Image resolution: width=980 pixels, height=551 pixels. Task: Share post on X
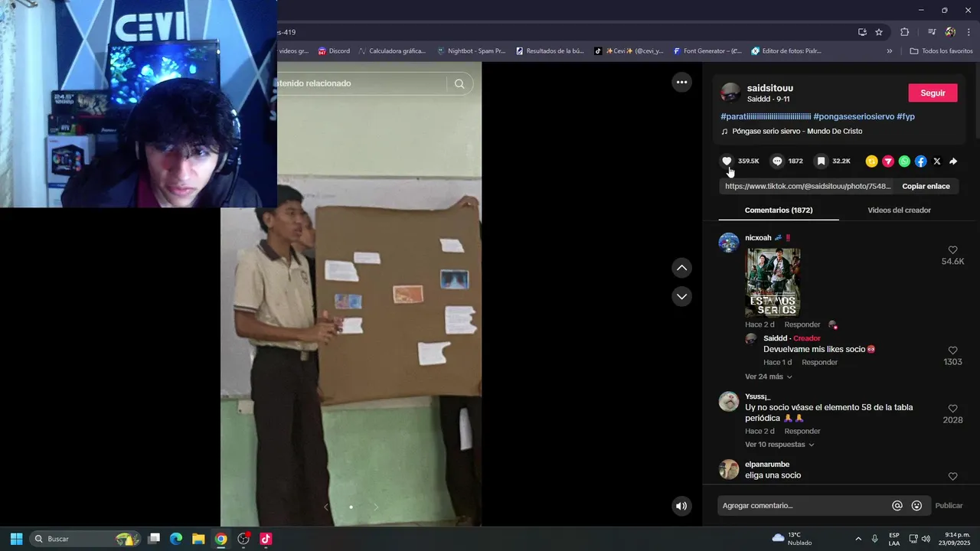(937, 161)
